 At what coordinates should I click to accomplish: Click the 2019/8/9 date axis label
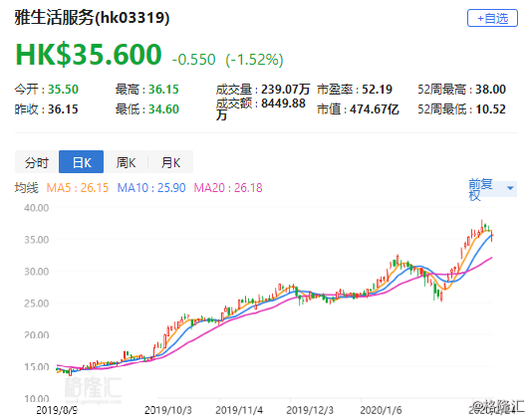pos(57,410)
